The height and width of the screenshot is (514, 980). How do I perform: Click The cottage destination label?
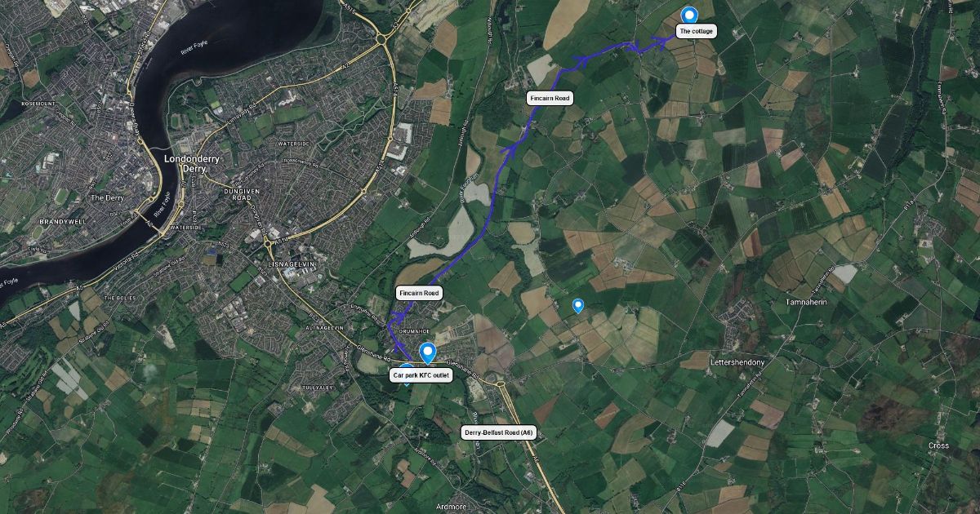click(x=697, y=32)
